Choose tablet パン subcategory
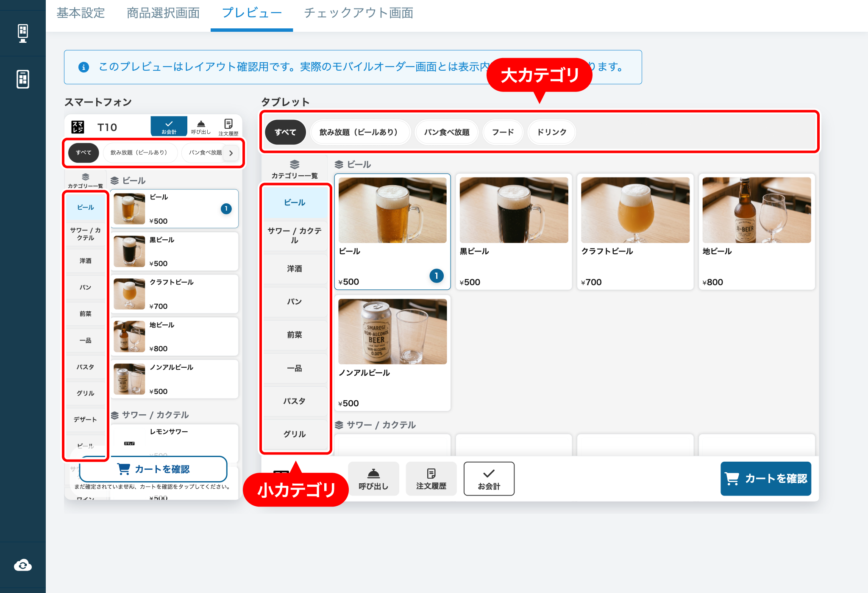Viewport: 868px width, 593px height. point(295,302)
